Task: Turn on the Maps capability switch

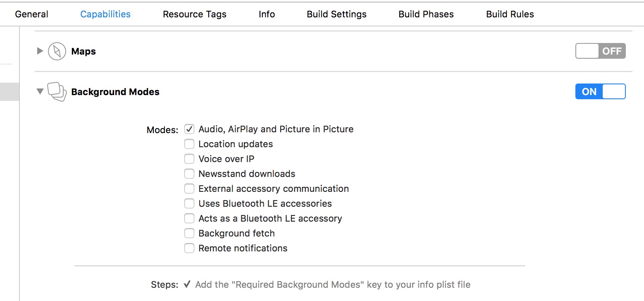Action: (600, 51)
